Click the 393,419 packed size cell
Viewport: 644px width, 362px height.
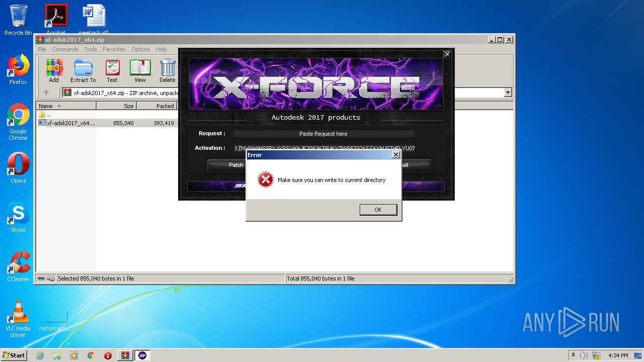point(164,123)
